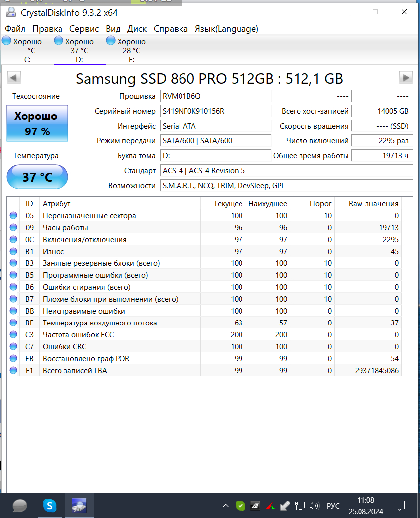The width and height of the screenshot is (420, 518).
Task: Click the Raw-значения column header
Action: click(x=373, y=204)
